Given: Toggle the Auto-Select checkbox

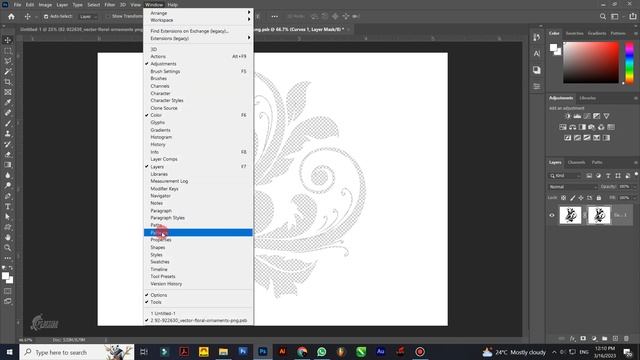Looking at the screenshot, I should click(x=46, y=16).
